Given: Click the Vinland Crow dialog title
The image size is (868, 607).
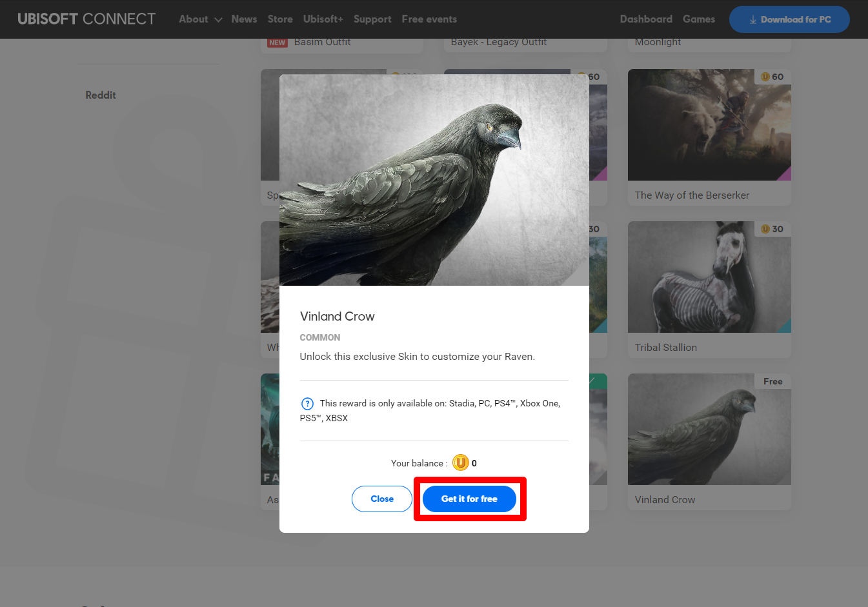Looking at the screenshot, I should [x=337, y=316].
